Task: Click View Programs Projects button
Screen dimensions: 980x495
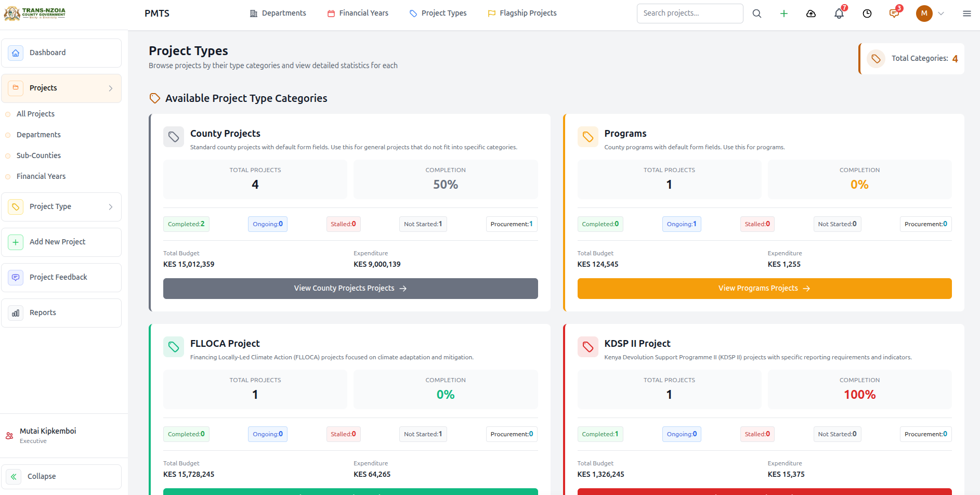Action: tap(764, 289)
